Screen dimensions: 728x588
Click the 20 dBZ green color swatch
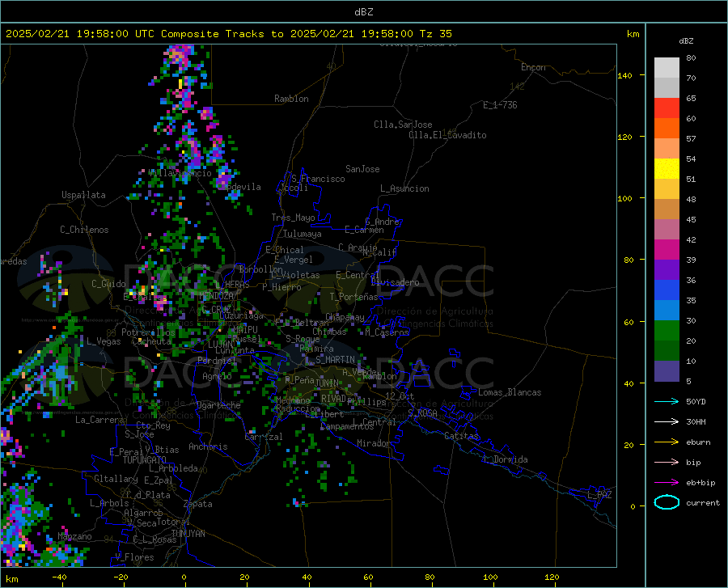coord(667,350)
